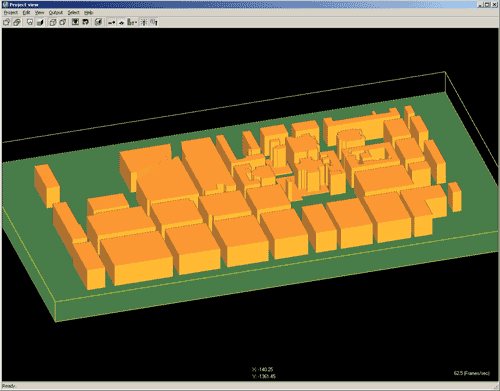Close the Project view window

[x=494, y=4]
